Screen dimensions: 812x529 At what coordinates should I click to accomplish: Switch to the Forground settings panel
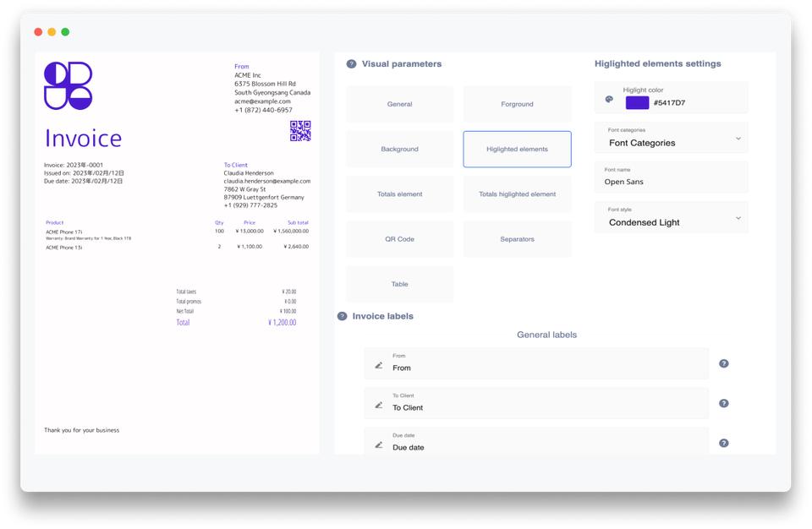(517, 103)
